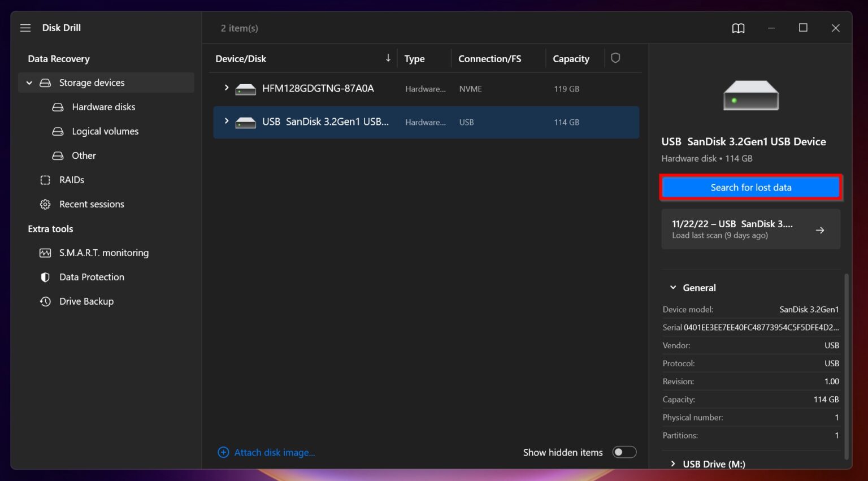Expand the HFM128GDGTNG-87A0A disk row
868x481 pixels.
226,88
